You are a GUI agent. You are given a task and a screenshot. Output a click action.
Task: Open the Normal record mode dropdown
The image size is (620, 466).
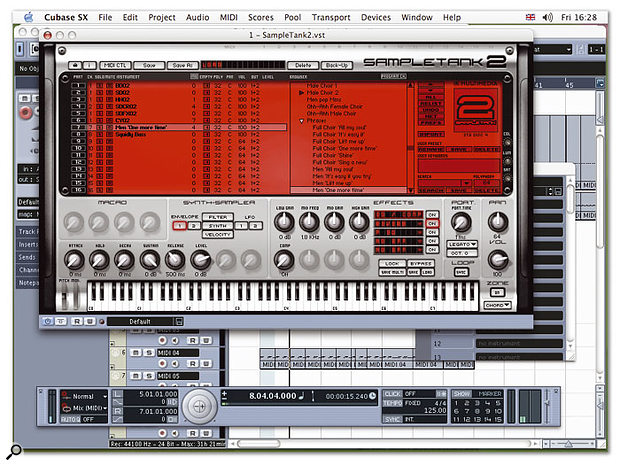(x=84, y=396)
